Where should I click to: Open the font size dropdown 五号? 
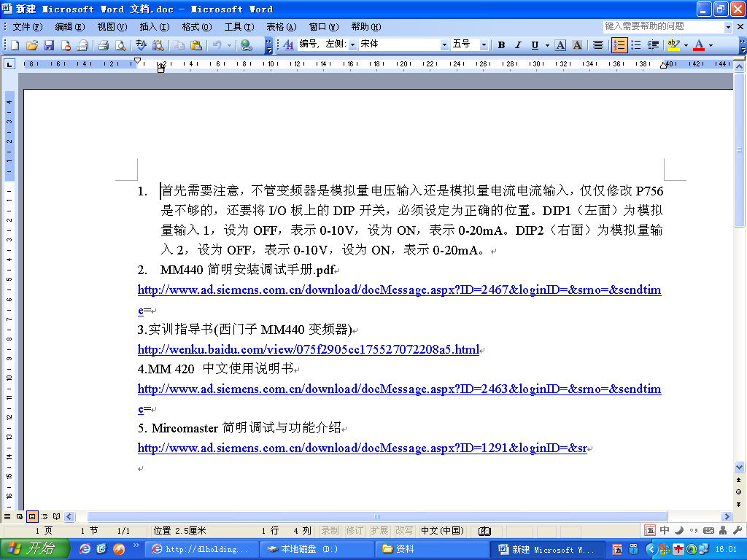484,44
